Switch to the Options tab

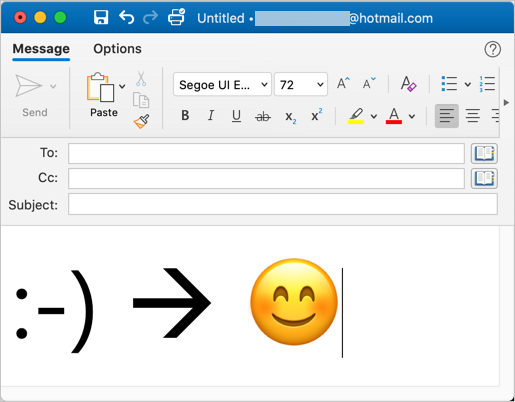click(117, 49)
